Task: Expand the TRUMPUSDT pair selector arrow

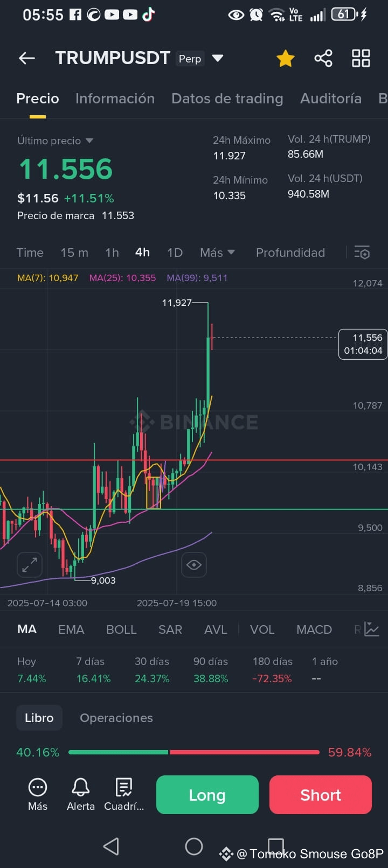Action: 218,58
